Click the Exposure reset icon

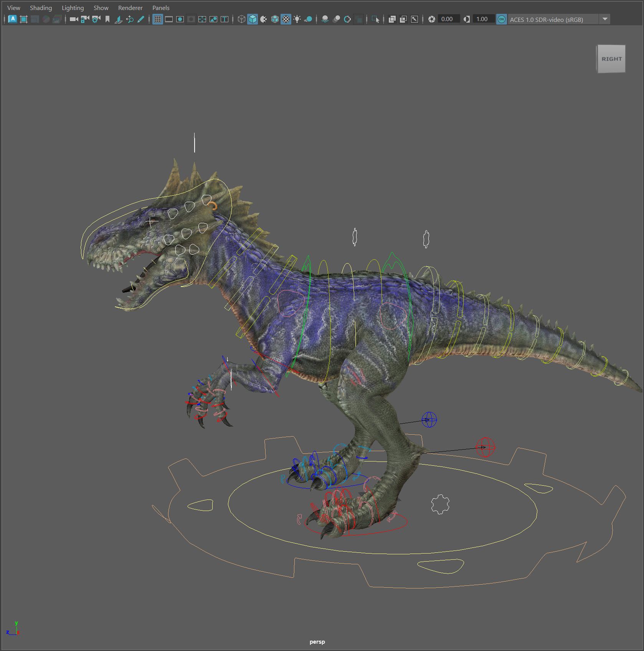pyautogui.click(x=431, y=19)
